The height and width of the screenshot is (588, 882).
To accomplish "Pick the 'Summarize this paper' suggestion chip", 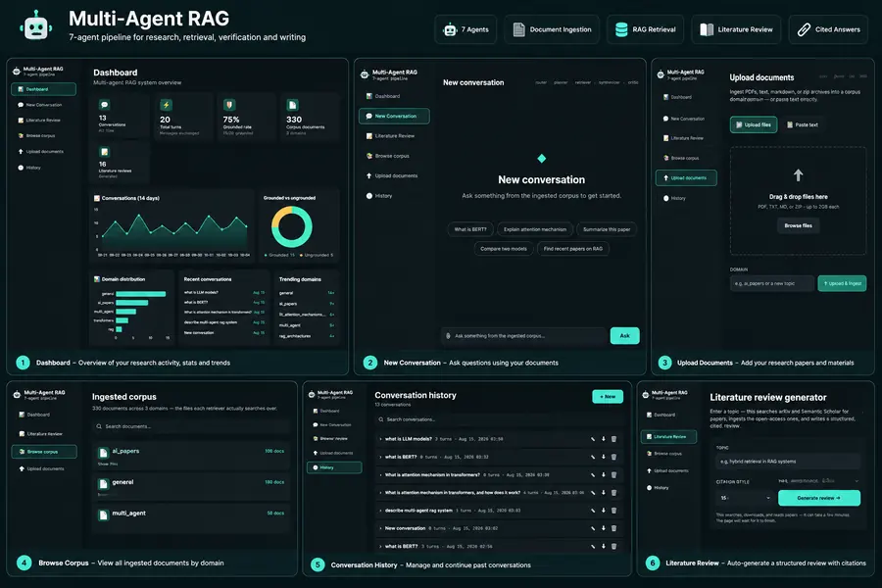I will [607, 229].
